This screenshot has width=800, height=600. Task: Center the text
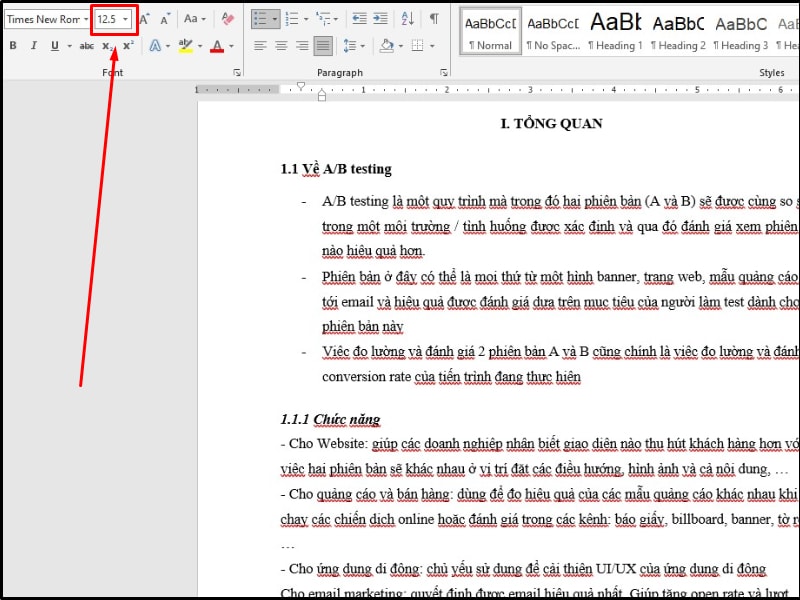click(281, 46)
